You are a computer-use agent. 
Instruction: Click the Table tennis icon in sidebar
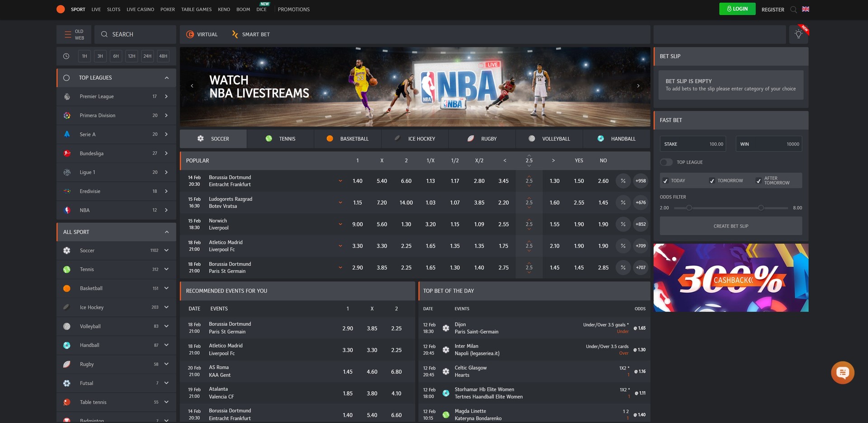[x=67, y=402]
